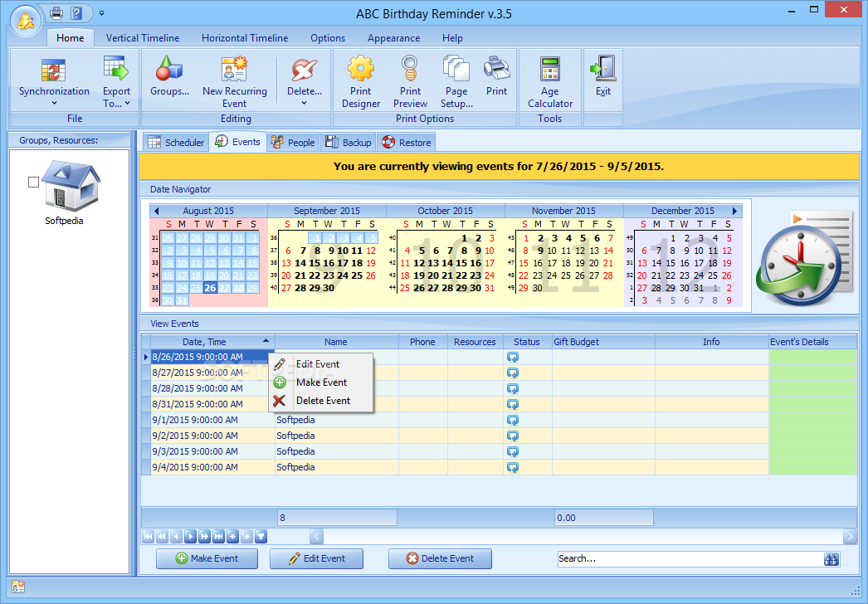Open the Horizontal Timeline tab
The height and width of the screenshot is (604, 868).
[245, 38]
